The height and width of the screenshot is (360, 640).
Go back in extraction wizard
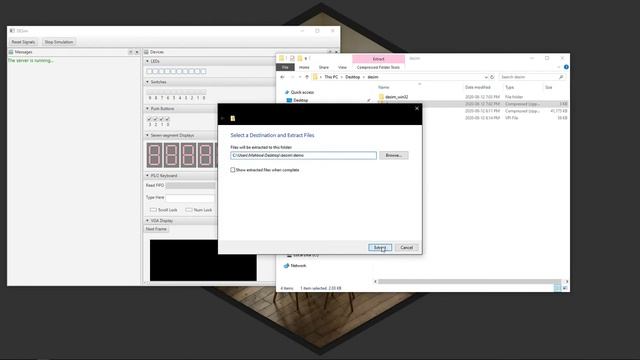[x=223, y=118]
